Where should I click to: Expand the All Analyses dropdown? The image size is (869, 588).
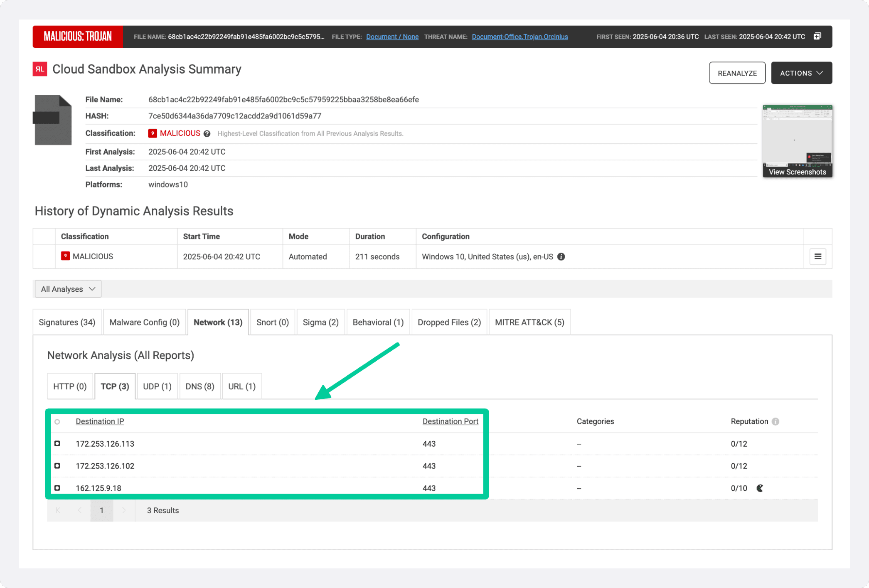pyautogui.click(x=68, y=289)
